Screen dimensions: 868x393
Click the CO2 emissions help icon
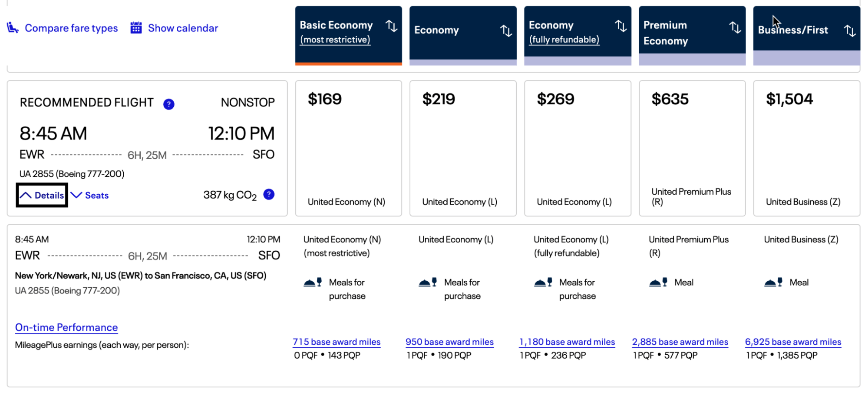click(269, 194)
